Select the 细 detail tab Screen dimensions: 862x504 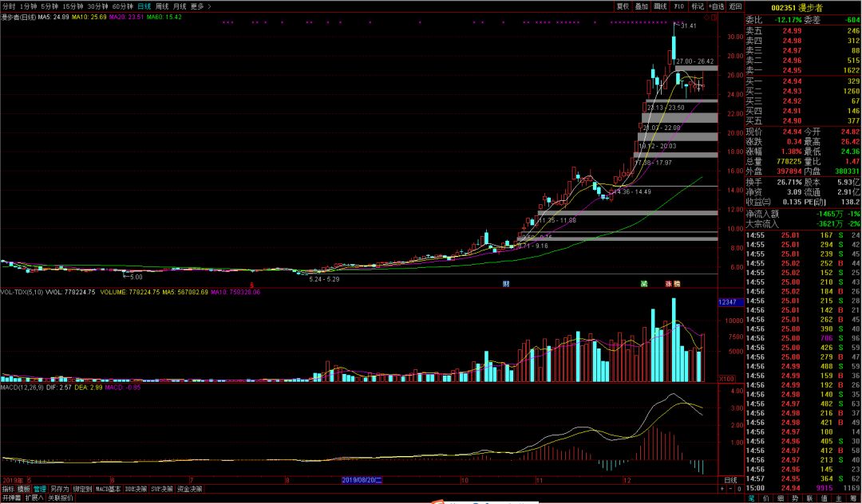click(x=781, y=498)
